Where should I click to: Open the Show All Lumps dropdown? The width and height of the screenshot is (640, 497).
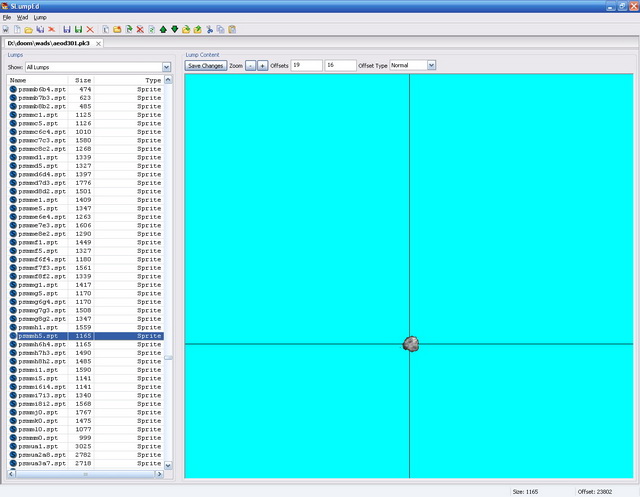coord(166,66)
